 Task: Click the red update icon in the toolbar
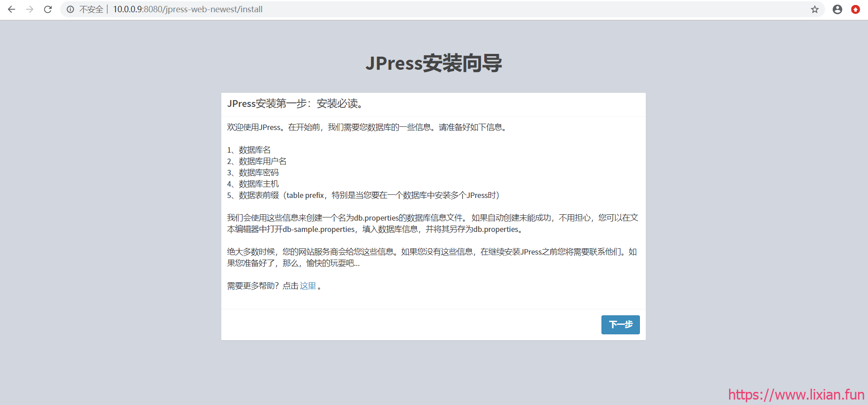pyautogui.click(x=855, y=10)
